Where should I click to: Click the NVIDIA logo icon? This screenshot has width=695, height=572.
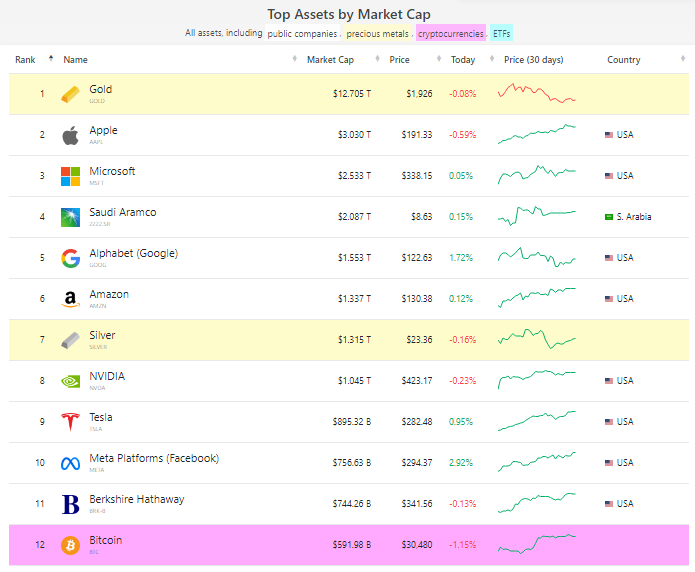pos(70,381)
